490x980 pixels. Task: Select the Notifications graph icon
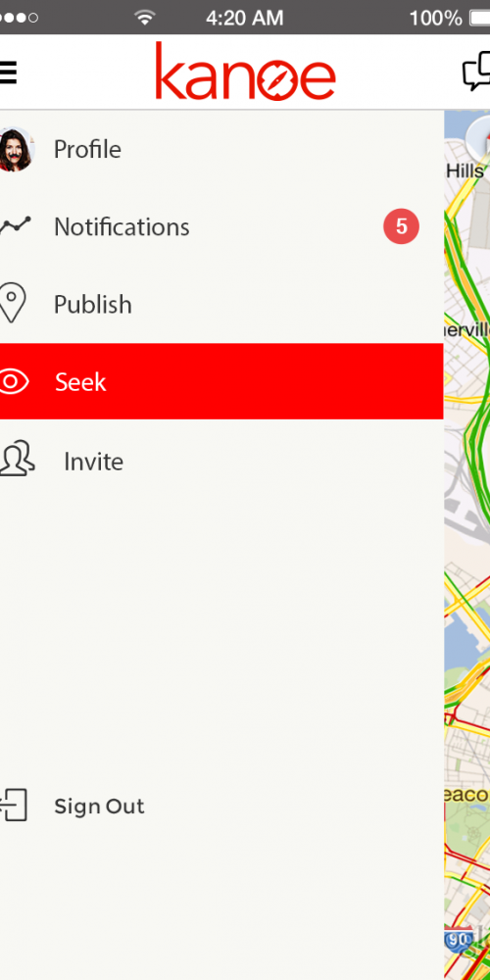(x=15, y=225)
